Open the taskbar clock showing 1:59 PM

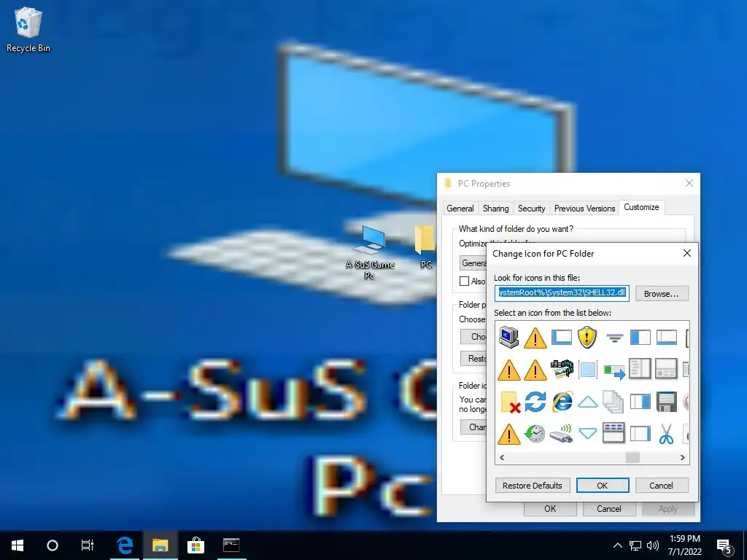(684, 545)
